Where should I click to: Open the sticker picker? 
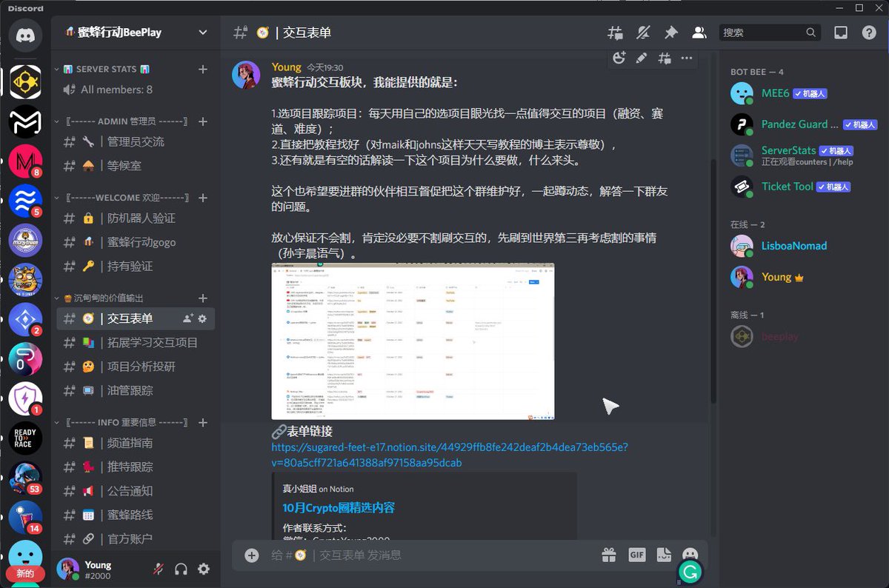tap(663, 554)
